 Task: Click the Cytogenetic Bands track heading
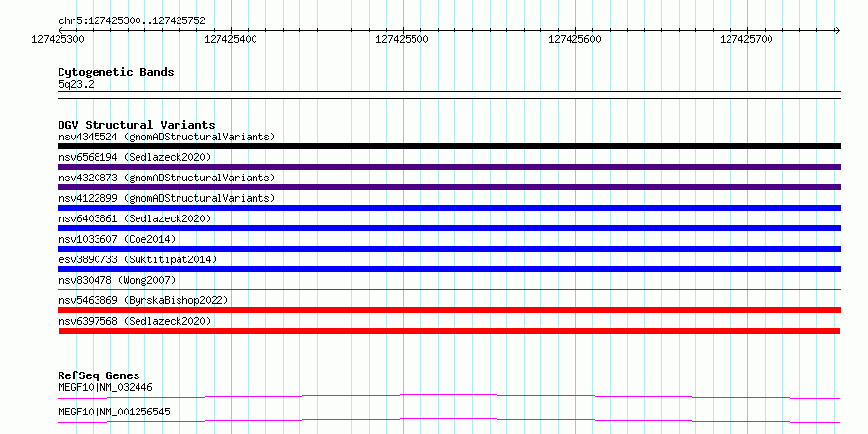116,72
